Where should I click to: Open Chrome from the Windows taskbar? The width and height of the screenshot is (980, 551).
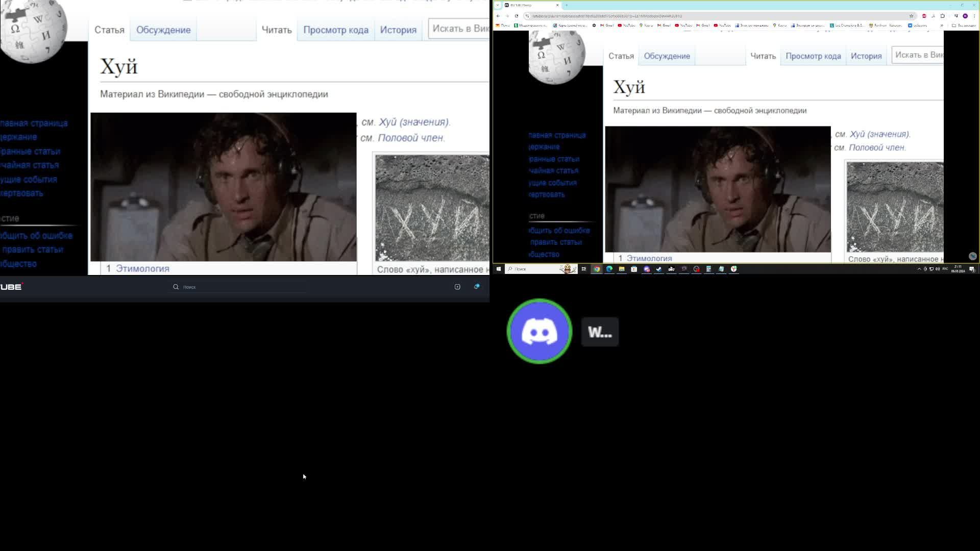pos(597,269)
